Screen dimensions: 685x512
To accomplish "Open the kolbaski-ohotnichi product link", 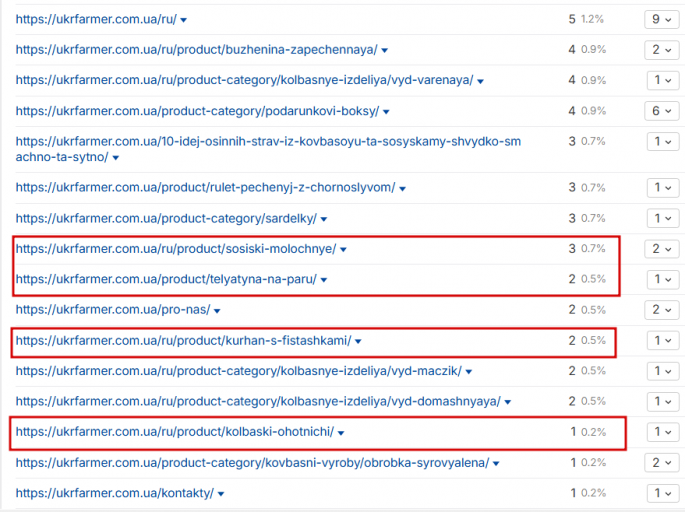I will (175, 432).
